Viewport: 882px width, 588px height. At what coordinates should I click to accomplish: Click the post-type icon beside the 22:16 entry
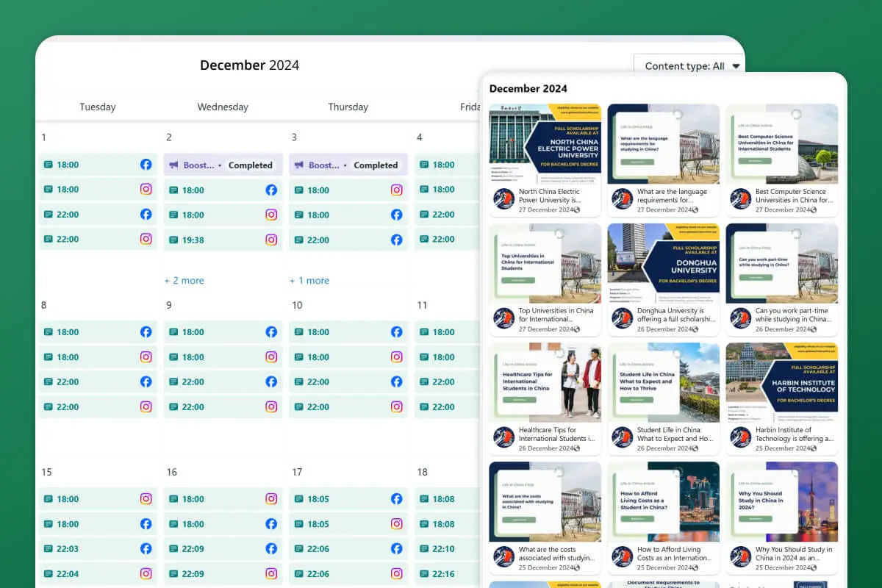[x=424, y=573]
